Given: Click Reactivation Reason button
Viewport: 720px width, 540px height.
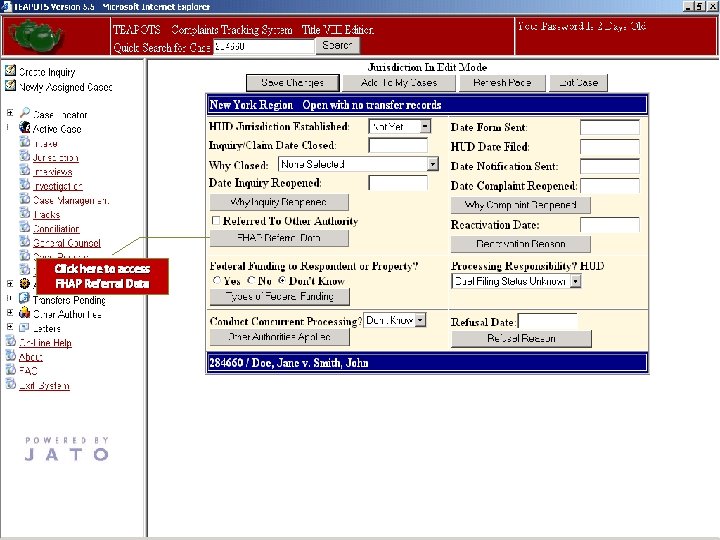Looking at the screenshot, I should (521, 244).
